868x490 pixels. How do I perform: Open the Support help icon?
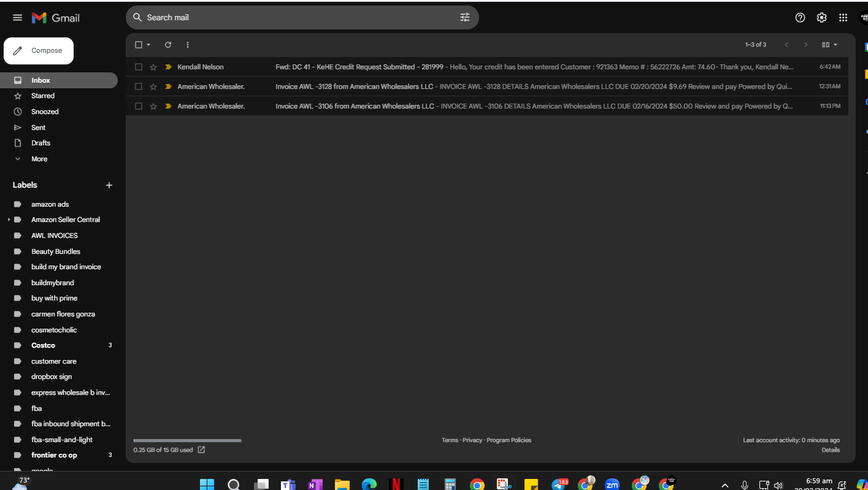[x=800, y=18]
